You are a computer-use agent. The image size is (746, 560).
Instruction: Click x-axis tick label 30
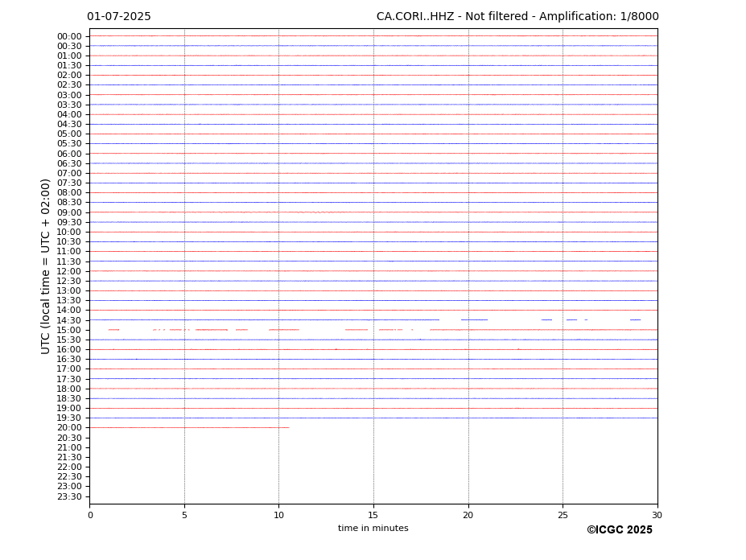pyautogui.click(x=657, y=515)
